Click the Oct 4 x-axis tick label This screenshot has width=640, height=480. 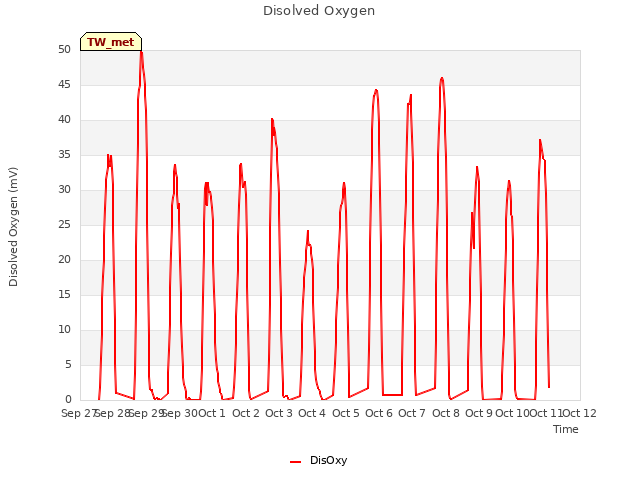312,413
